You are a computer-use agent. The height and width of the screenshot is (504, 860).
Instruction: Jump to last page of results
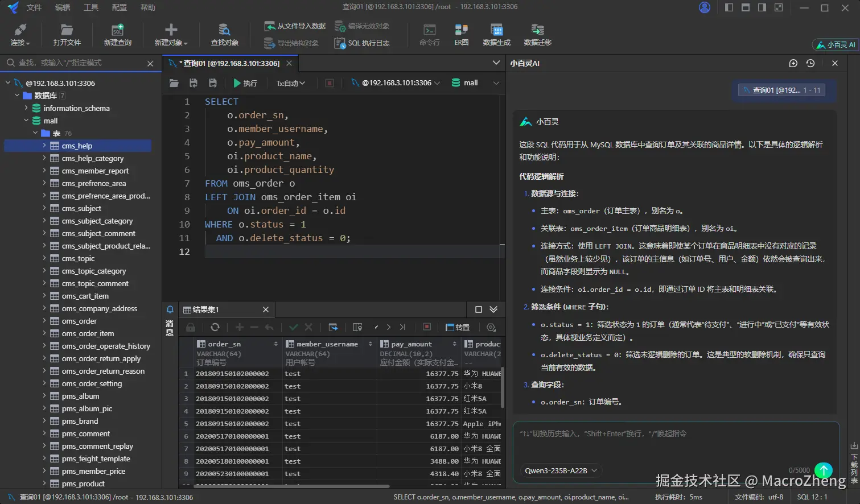coord(402,327)
